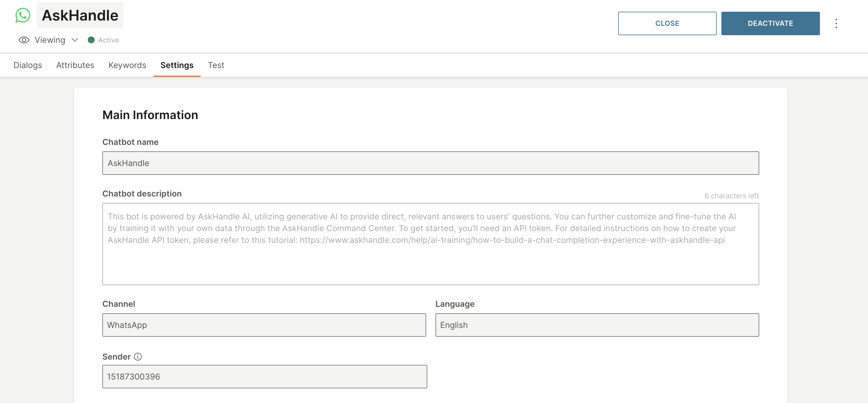Open the Language English field
Screen dimensions: 868x403
[x=597, y=325]
